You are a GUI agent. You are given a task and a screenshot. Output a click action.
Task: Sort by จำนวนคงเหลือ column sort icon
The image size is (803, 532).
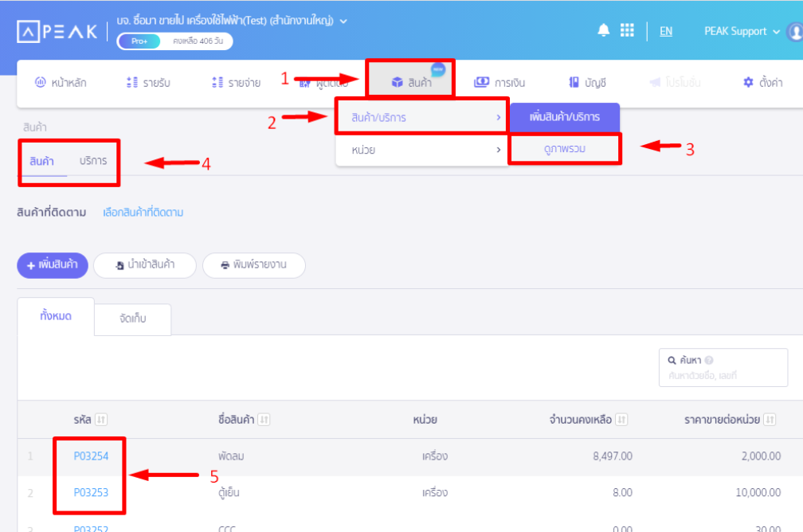[622, 420]
